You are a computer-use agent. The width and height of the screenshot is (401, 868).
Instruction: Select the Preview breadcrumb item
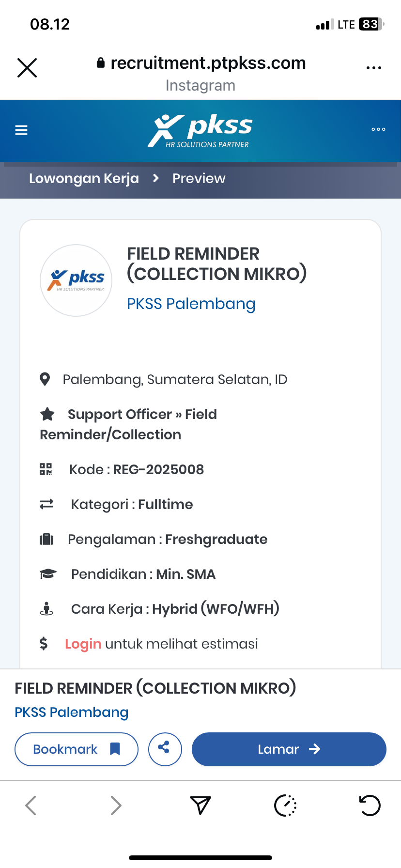199,178
